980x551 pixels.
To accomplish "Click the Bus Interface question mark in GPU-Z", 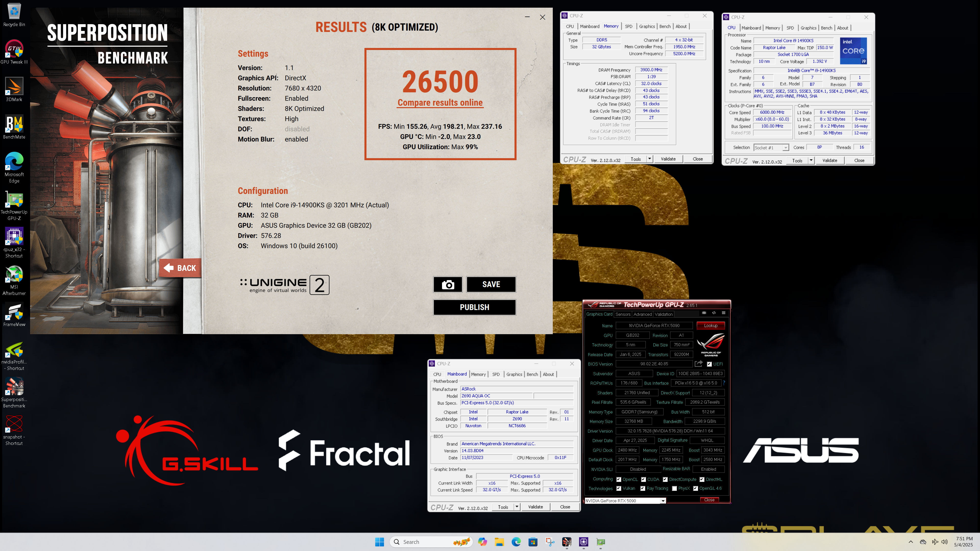I will 724,383.
